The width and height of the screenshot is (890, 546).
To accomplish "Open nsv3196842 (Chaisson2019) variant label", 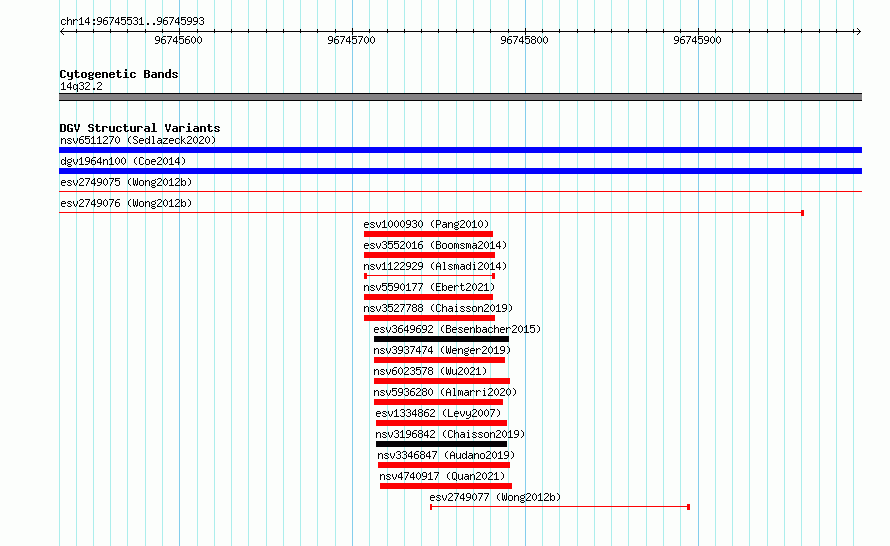I will 451,434.
